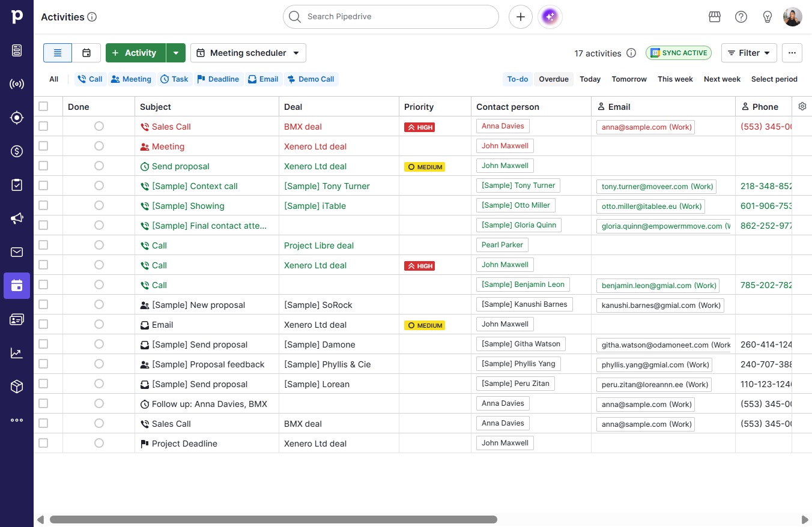Image resolution: width=812 pixels, height=527 pixels.
Task: Open the radar pulse sidebar icon
Action: (x=17, y=84)
